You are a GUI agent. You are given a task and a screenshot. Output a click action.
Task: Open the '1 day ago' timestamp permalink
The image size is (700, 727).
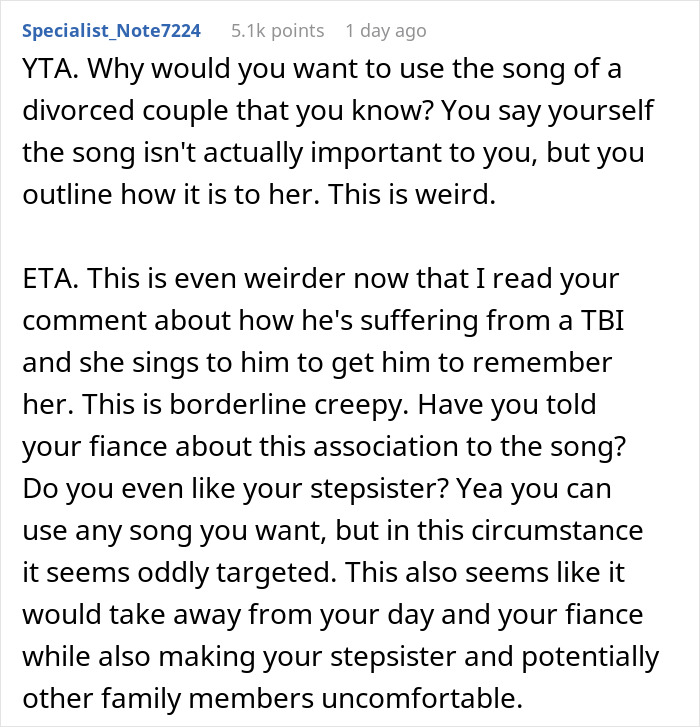(385, 31)
